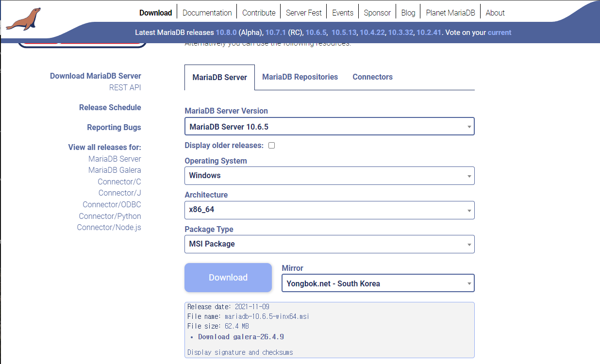The height and width of the screenshot is (364, 600).
Task: View releases for Connector/J
Action: coord(120,193)
